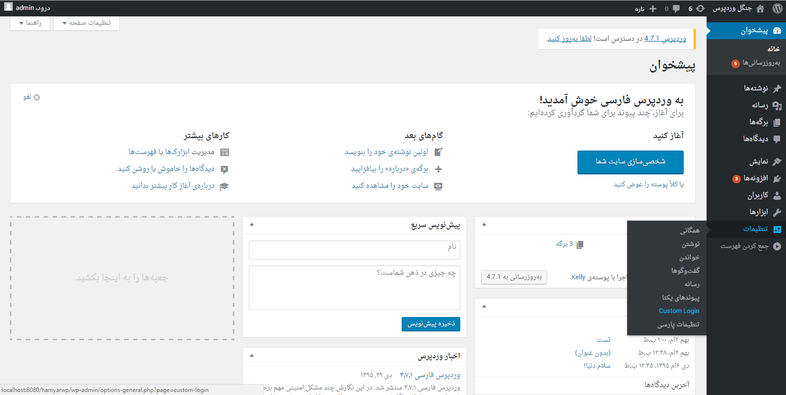Collapse the اخبار وردپرس widget arrow
786x395 pixels.
252,355
